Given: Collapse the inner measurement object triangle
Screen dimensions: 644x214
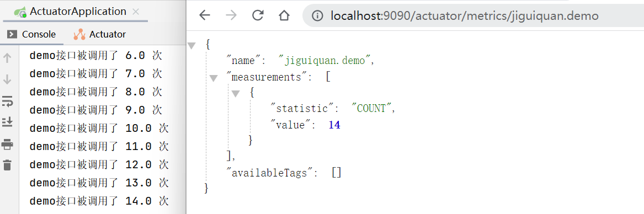Looking at the screenshot, I should [235, 94].
